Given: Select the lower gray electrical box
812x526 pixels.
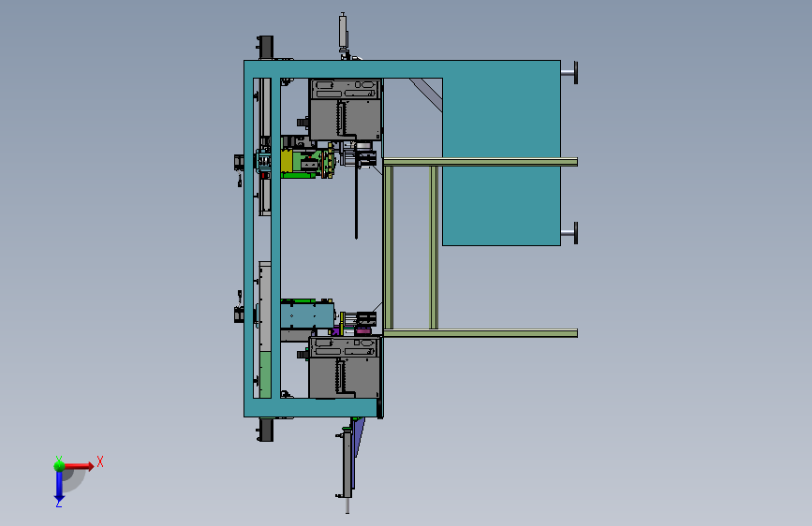Looking at the screenshot, I should pos(345,367).
